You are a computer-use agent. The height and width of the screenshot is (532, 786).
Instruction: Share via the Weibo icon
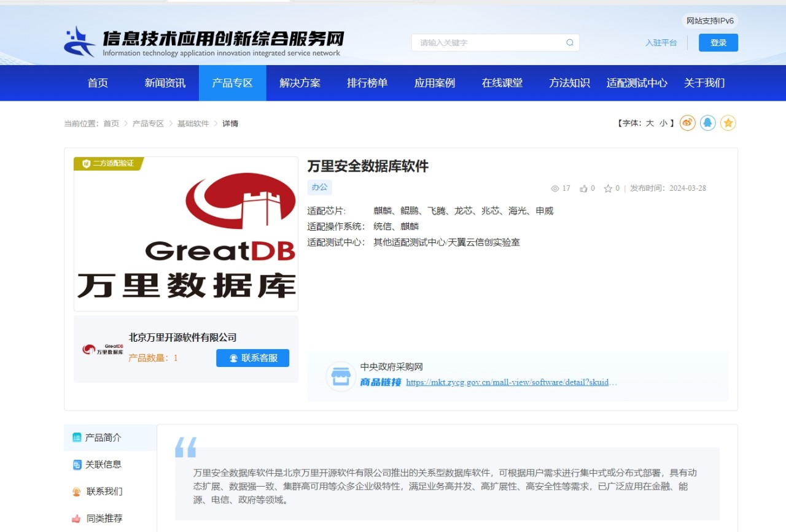[x=688, y=123]
